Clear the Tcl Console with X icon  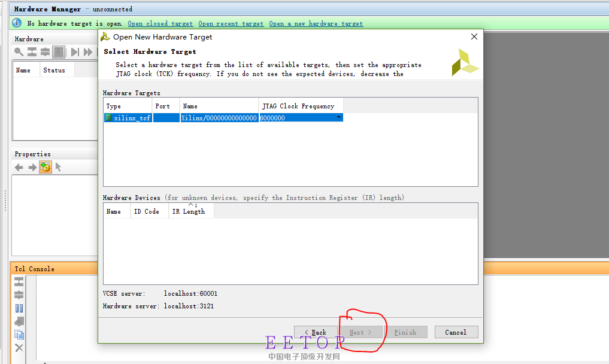[19, 348]
